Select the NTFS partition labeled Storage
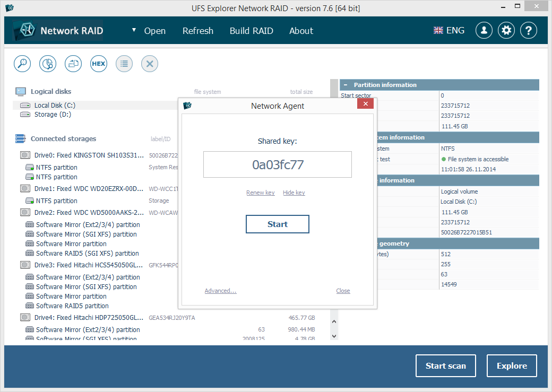The width and height of the screenshot is (552, 392). pyautogui.click(x=56, y=201)
